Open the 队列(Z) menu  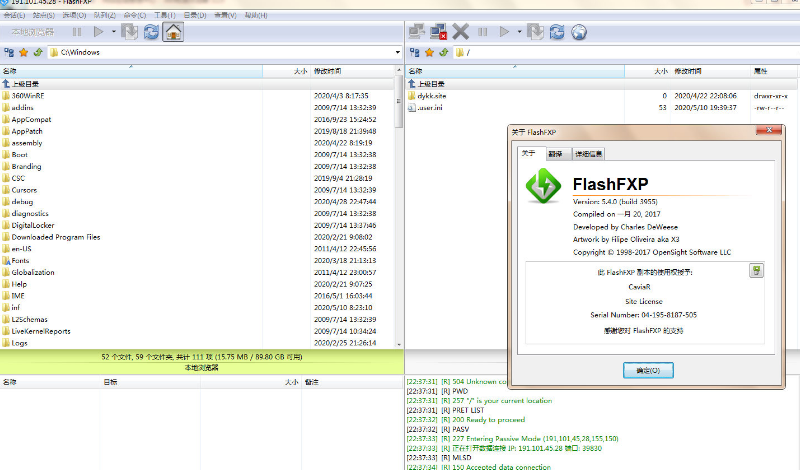[x=105, y=15]
